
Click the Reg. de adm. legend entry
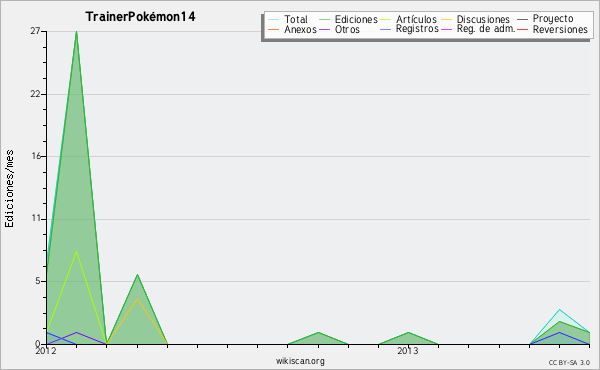486,29
